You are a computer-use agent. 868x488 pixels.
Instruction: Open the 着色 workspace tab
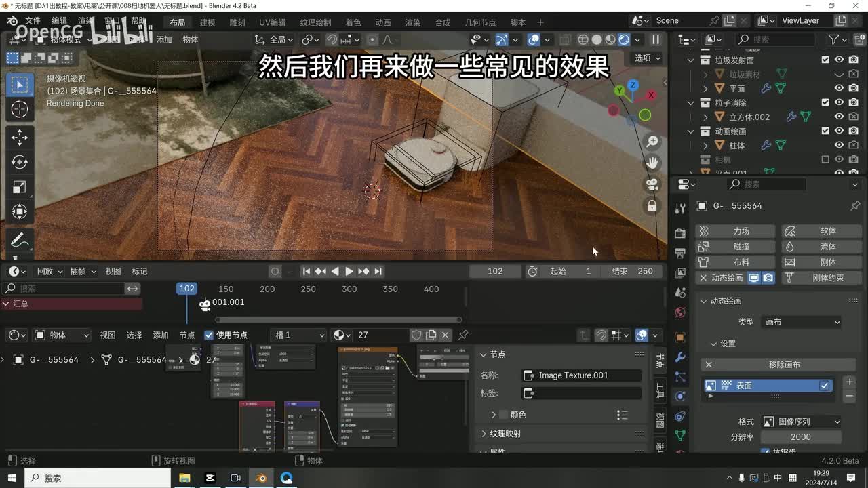(353, 22)
